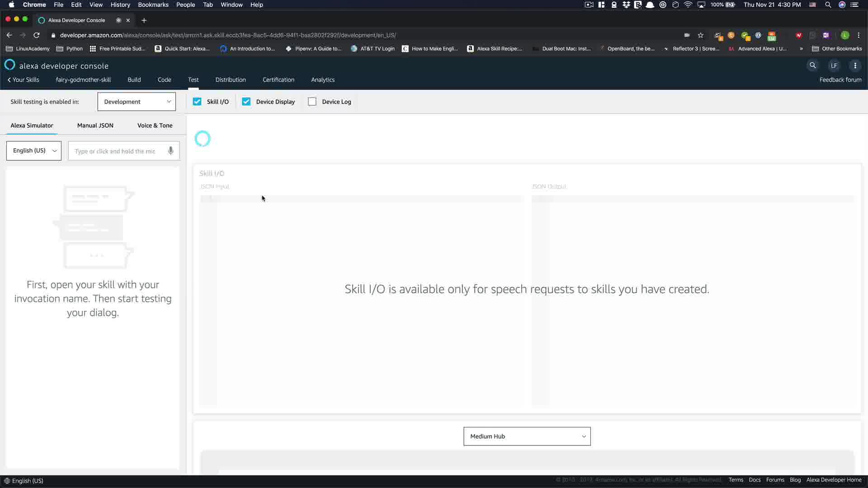The width and height of the screenshot is (868, 488).
Task: Open new browser tab with plus icon
Action: click(144, 20)
